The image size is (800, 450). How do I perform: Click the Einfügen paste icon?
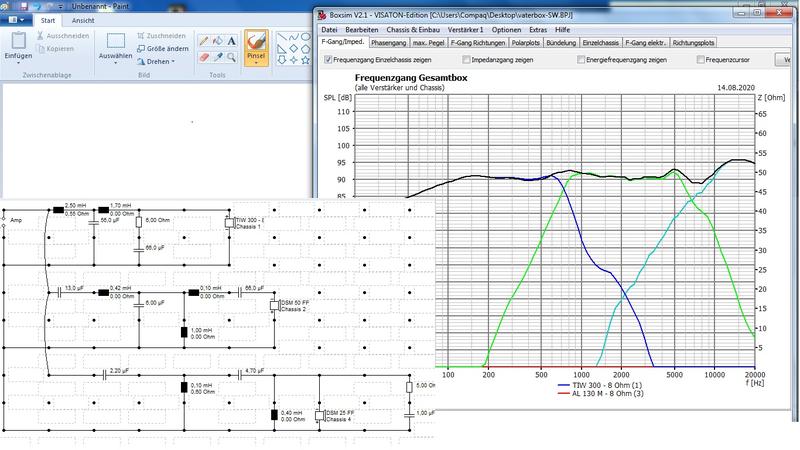click(x=18, y=40)
